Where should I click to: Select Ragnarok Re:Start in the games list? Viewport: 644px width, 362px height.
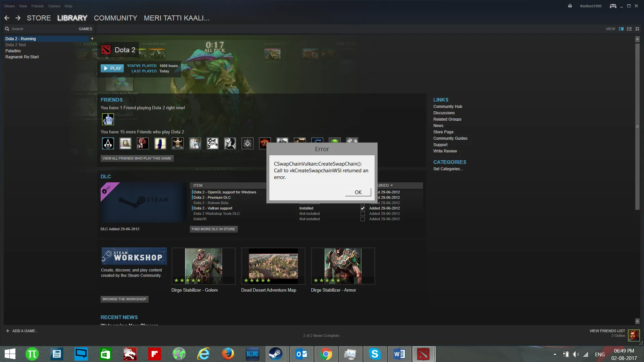click(22, 57)
